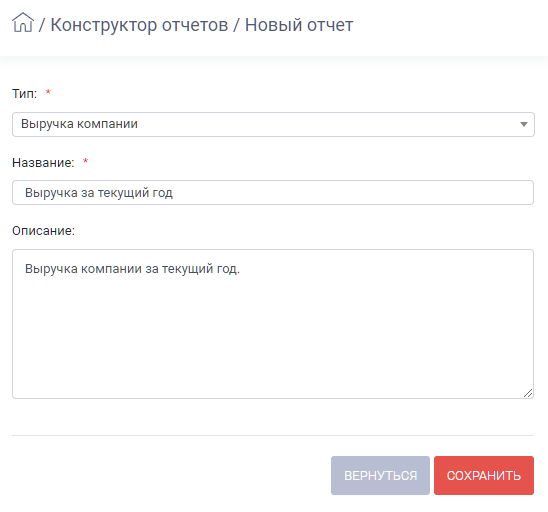Image resolution: width=548 pixels, height=512 pixels.
Task: Click the divider line above the buttons
Action: point(273,435)
